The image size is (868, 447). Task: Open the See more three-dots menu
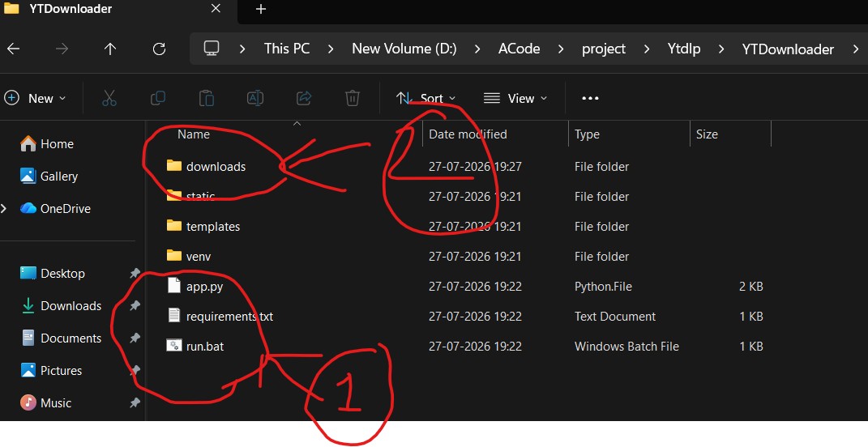(590, 99)
